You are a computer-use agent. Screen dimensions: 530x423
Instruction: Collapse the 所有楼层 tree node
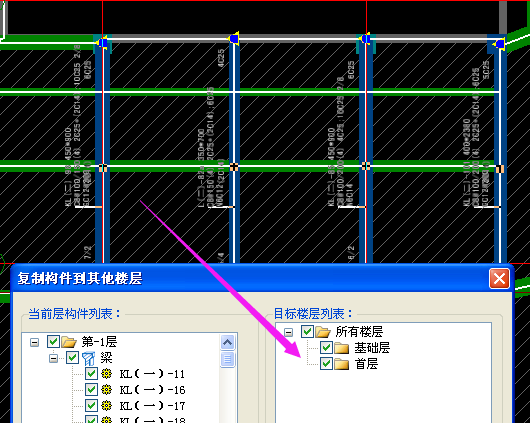(288, 332)
